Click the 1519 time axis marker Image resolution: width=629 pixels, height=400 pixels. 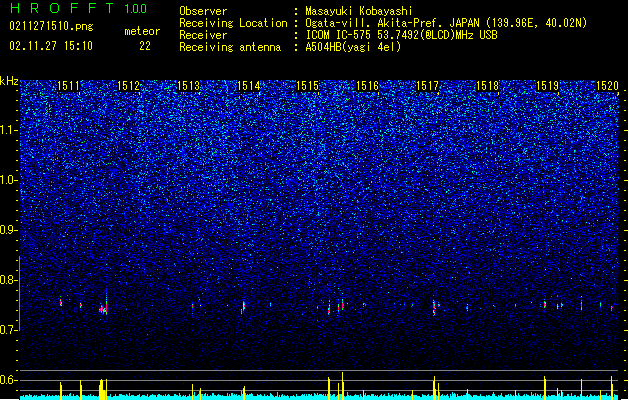[x=548, y=86]
